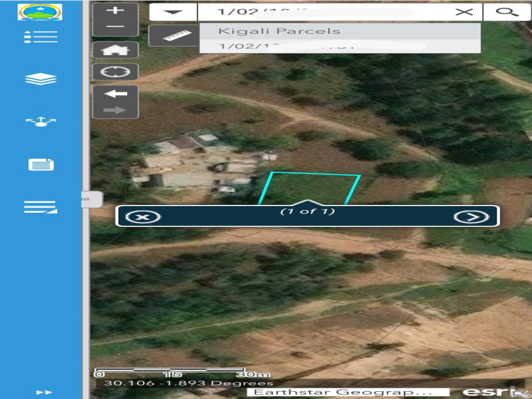Click the 30m scale bar
This screenshot has height=399, width=532.
182,372
